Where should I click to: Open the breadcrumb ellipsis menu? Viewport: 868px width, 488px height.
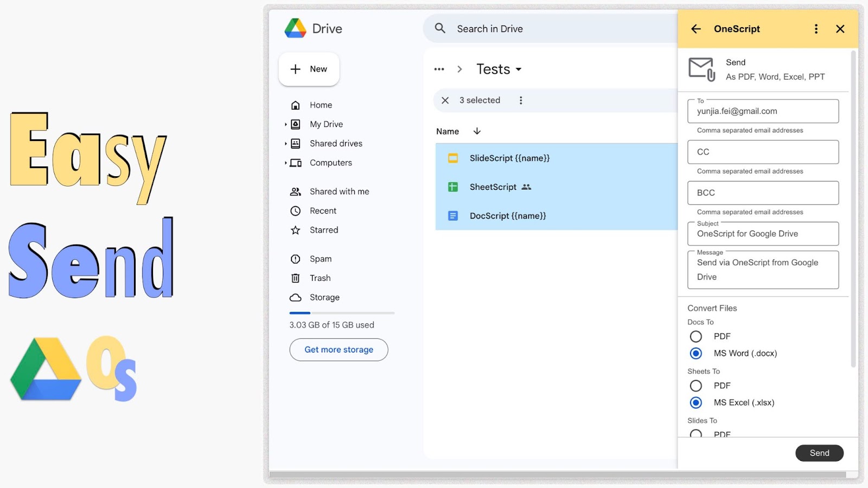pos(439,69)
